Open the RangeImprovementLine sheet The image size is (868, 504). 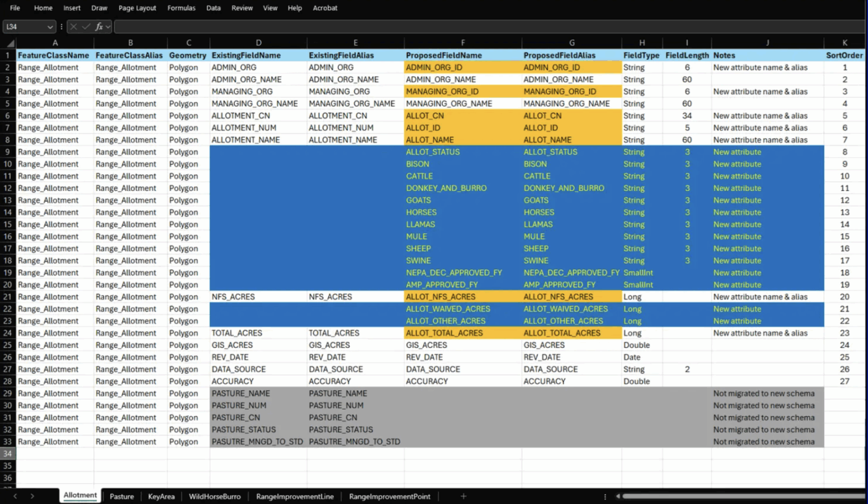click(295, 496)
